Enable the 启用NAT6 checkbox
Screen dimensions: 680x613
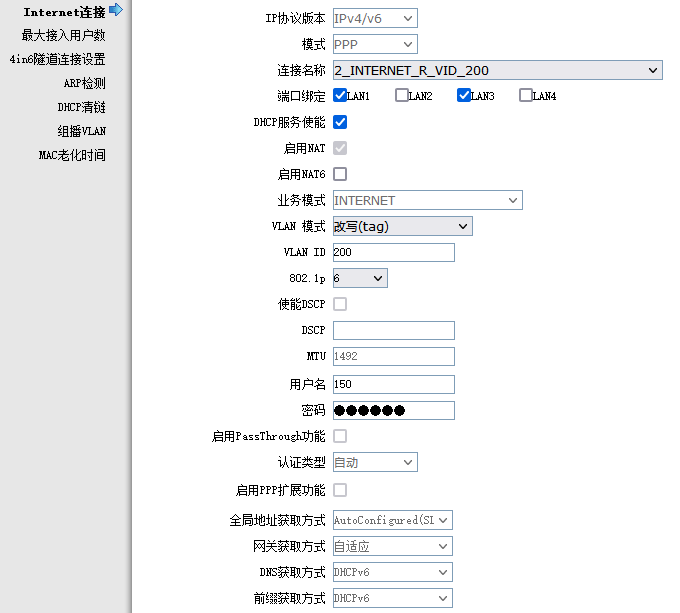(x=340, y=174)
